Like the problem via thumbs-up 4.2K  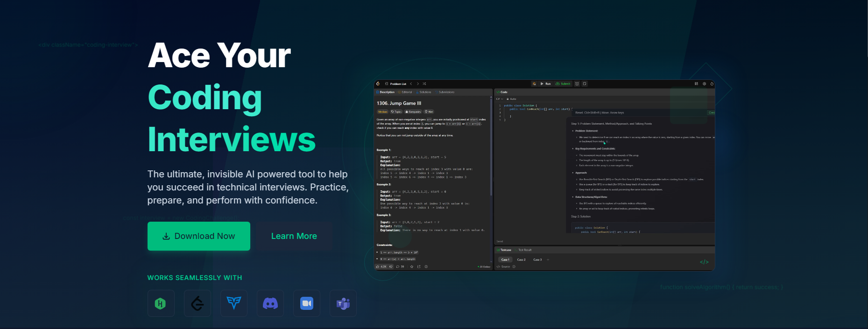(381, 267)
